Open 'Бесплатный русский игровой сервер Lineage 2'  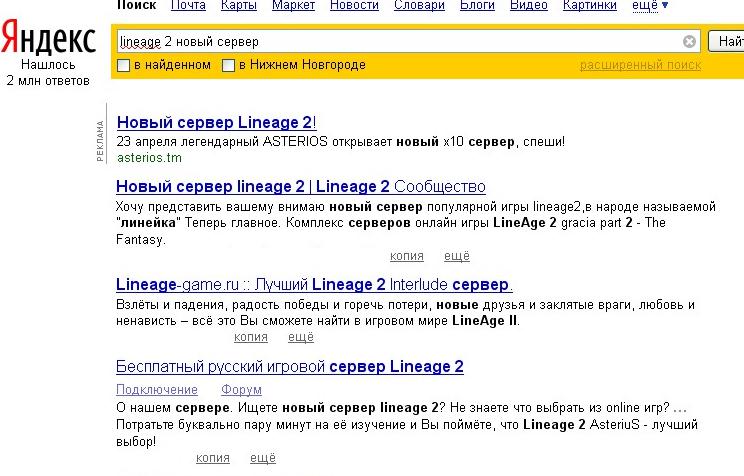point(289,366)
